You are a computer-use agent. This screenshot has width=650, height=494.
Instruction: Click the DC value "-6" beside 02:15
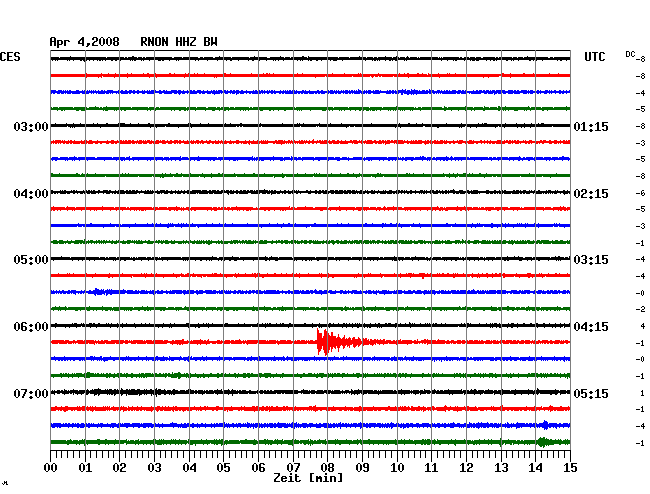pyautogui.click(x=640, y=193)
